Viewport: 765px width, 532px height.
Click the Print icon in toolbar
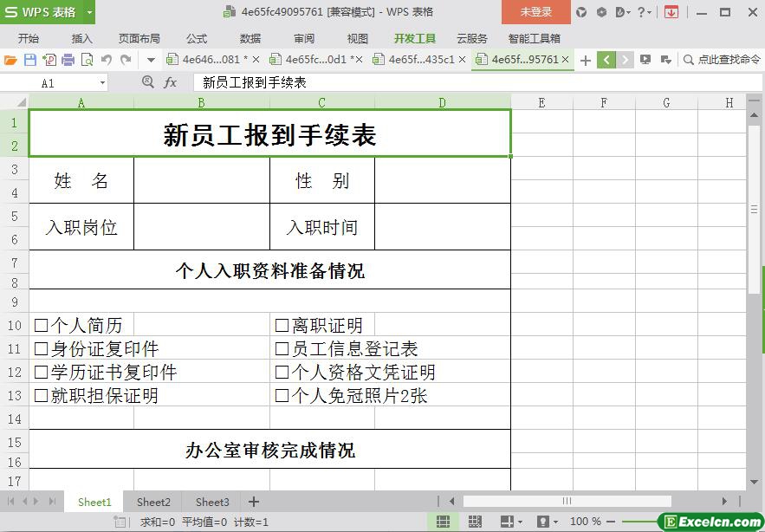[68, 60]
